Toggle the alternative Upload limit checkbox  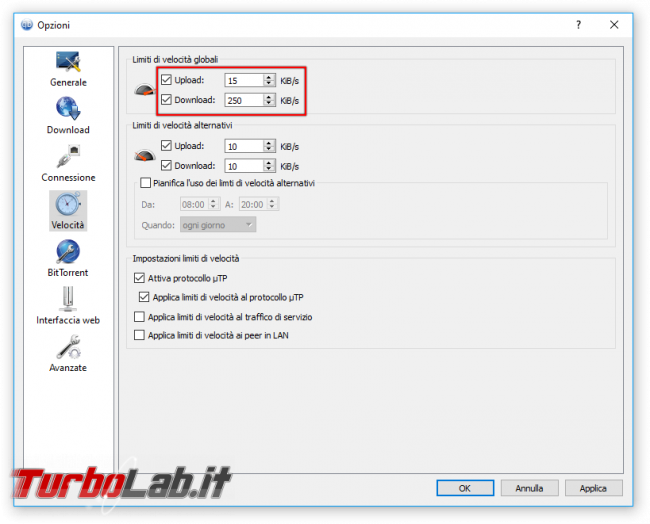tap(166, 146)
